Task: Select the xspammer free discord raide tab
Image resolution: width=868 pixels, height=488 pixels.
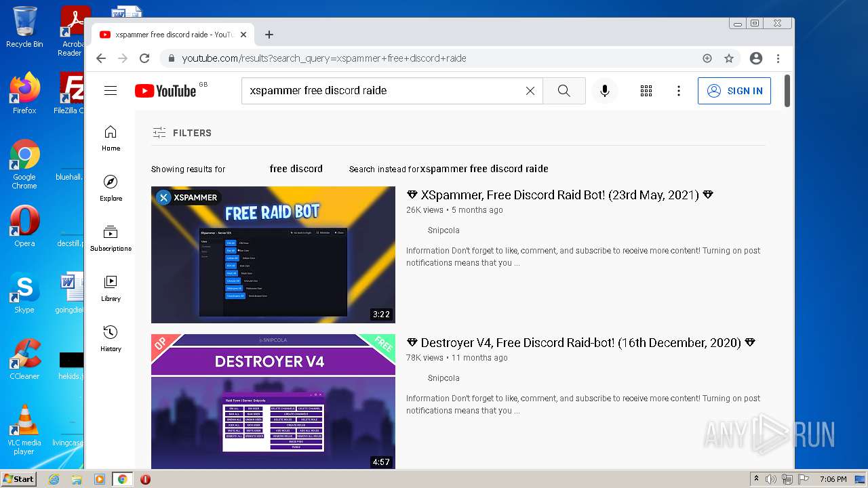Action: [173, 35]
